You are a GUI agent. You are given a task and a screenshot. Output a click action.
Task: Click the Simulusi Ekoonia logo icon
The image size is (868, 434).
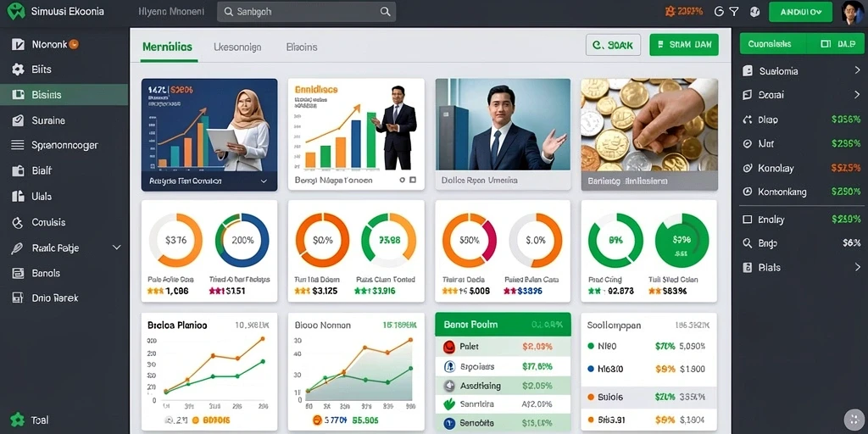coord(16,12)
